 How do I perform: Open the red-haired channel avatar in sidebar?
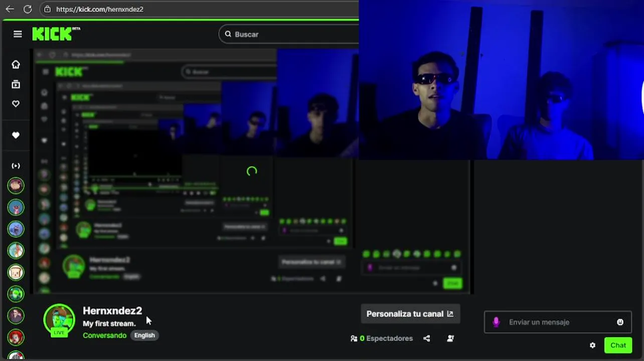[x=16, y=337]
